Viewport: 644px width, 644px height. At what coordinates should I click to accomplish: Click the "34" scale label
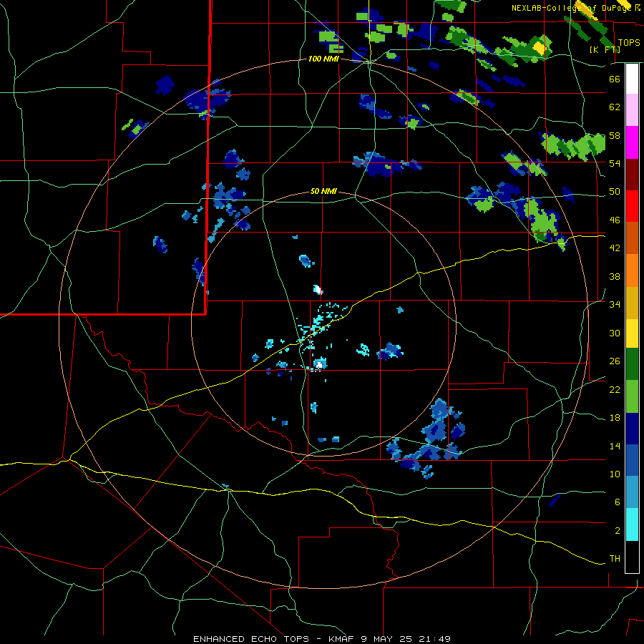click(615, 305)
